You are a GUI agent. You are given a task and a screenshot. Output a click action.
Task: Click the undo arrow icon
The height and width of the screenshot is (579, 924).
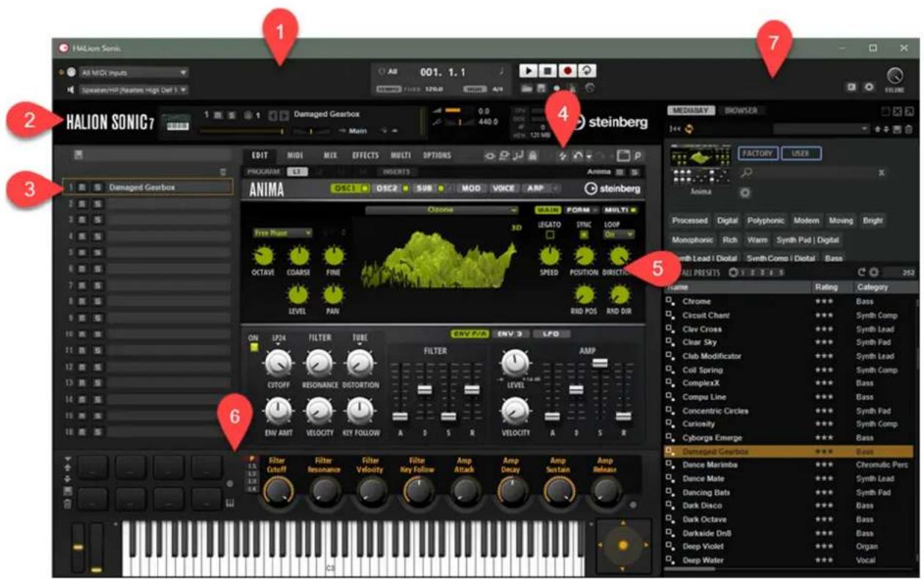579,157
